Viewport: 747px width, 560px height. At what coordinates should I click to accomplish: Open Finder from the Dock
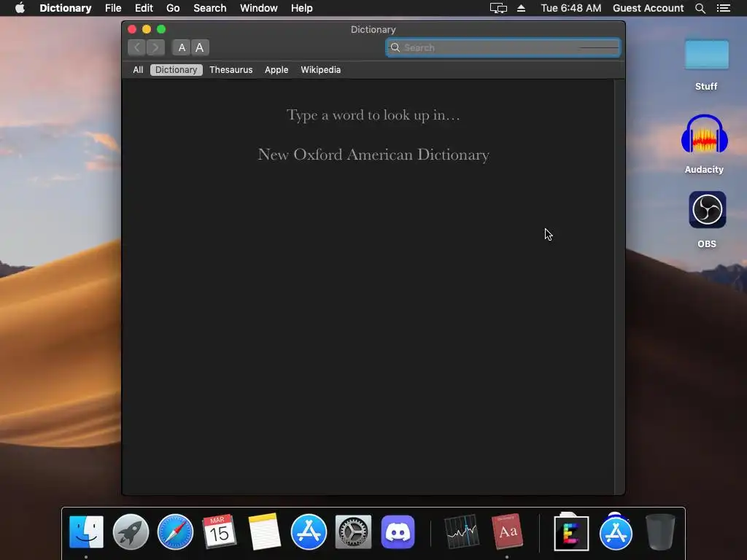coord(86,532)
